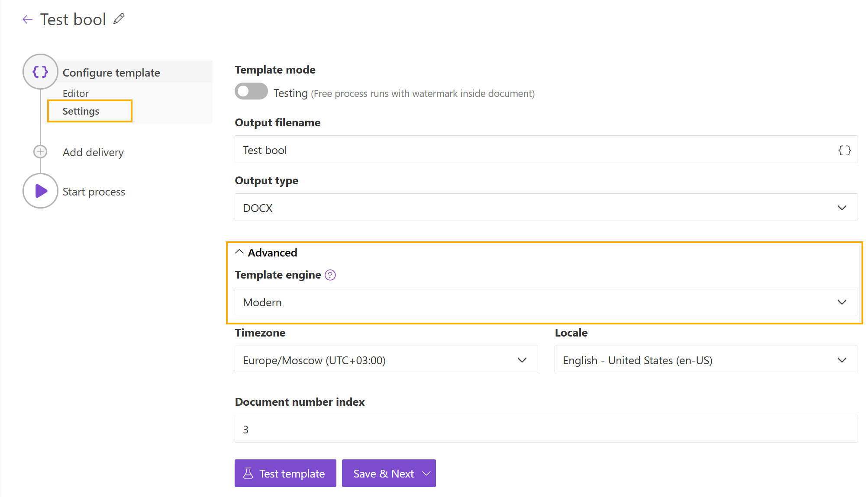Screen dimensions: 868x497
Task: Click the purple play icon for Start process
Action: tap(41, 191)
